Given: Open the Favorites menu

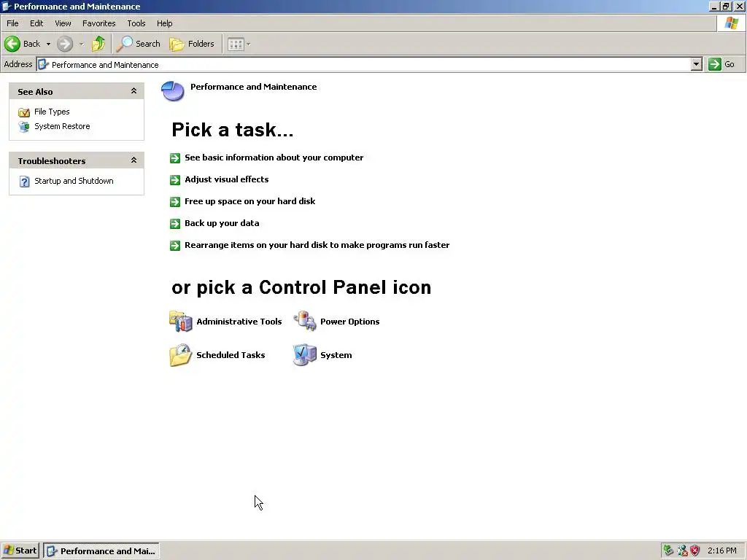Looking at the screenshot, I should (x=98, y=23).
